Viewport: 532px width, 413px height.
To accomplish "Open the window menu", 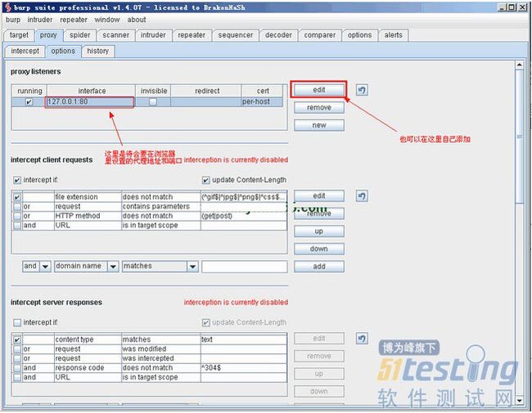I will 107,20.
